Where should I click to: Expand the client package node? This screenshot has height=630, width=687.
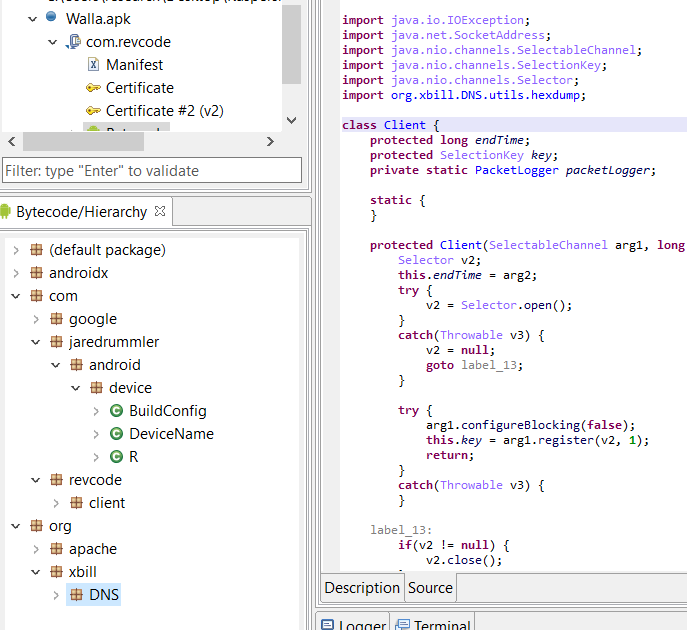[x=56, y=503]
